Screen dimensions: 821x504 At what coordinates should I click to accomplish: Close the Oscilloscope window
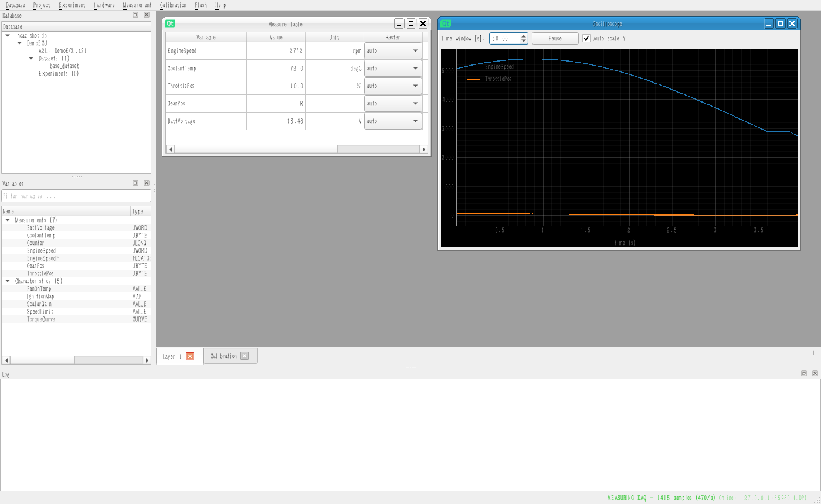pos(792,24)
